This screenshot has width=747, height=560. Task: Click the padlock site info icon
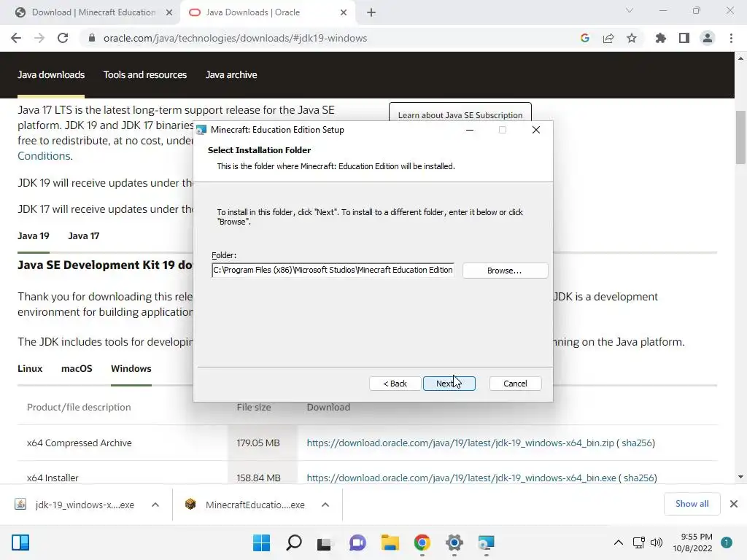(92, 38)
